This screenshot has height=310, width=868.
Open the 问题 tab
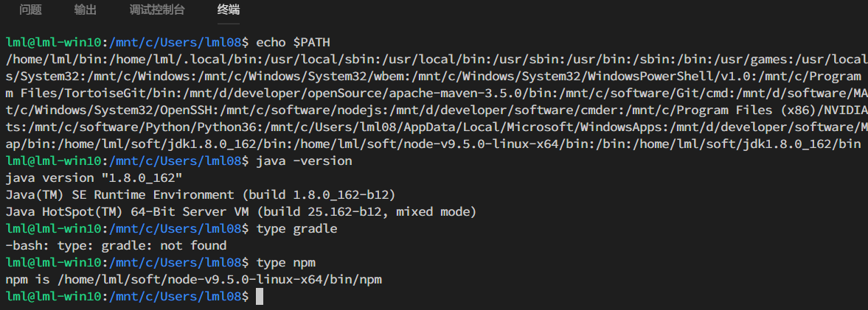point(30,10)
